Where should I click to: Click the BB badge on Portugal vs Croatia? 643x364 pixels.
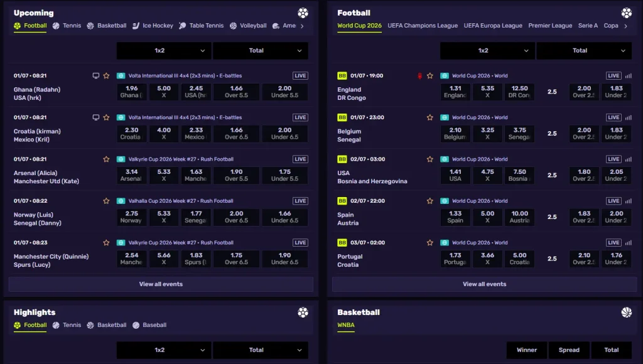pyautogui.click(x=342, y=243)
